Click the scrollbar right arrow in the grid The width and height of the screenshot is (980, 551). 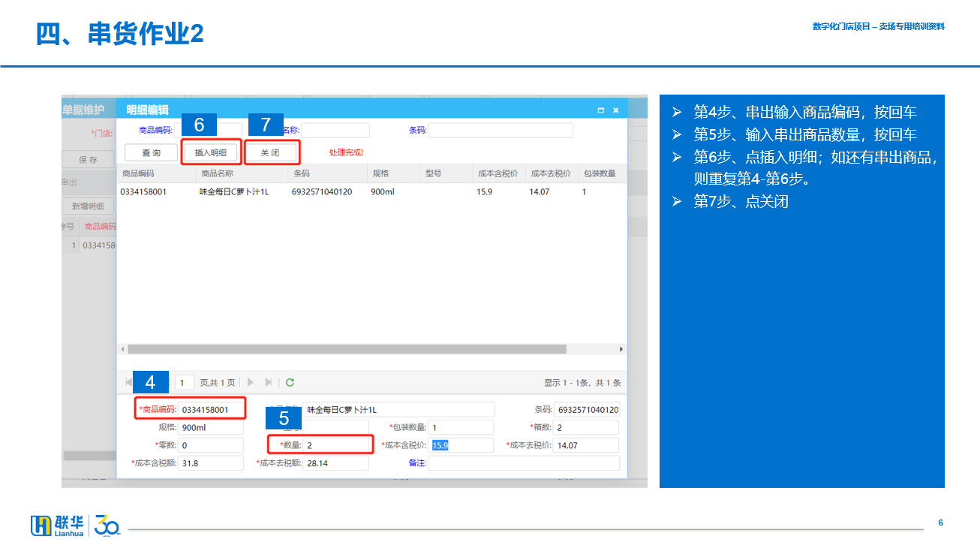tap(621, 349)
